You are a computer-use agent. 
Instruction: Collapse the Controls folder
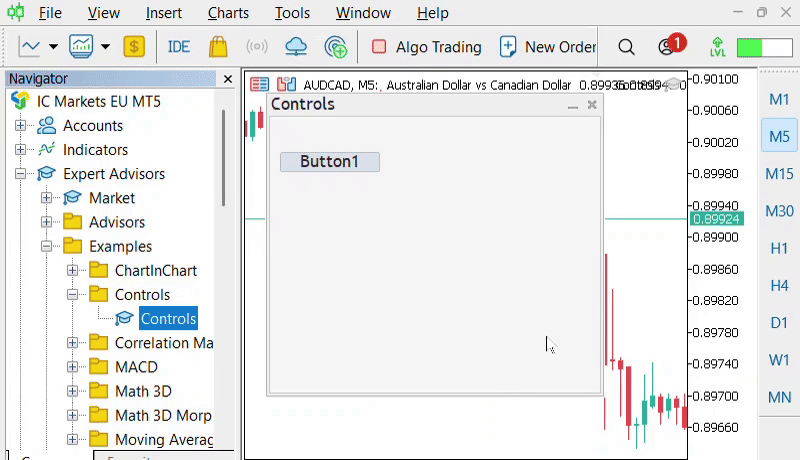point(72,295)
